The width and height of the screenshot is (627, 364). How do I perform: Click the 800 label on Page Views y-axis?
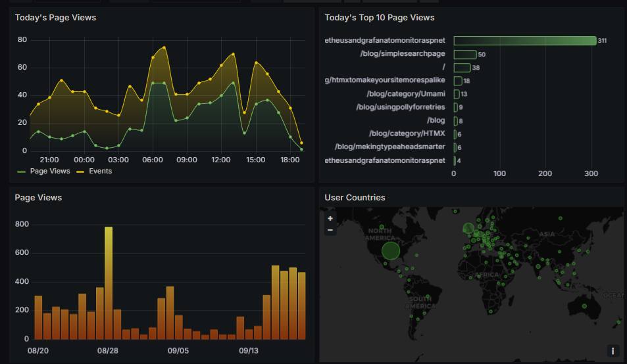(22, 224)
